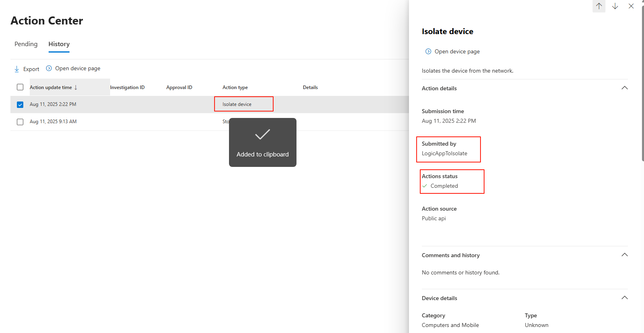644x333 pixels.
Task: Go to previous item with up arrow
Action: pyautogui.click(x=599, y=6)
